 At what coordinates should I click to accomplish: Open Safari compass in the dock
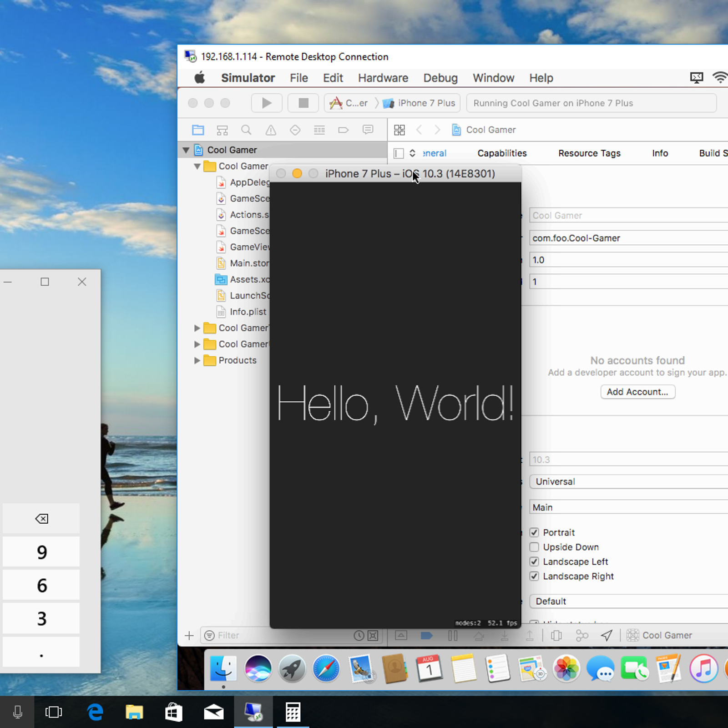[326, 669]
